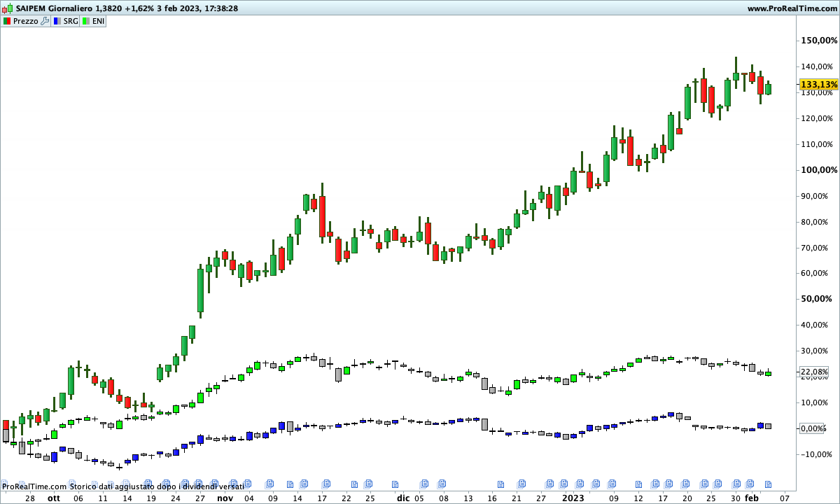Screen dimensions: 840x504
Task: Select the ENI comparison label
Action: tap(98, 21)
